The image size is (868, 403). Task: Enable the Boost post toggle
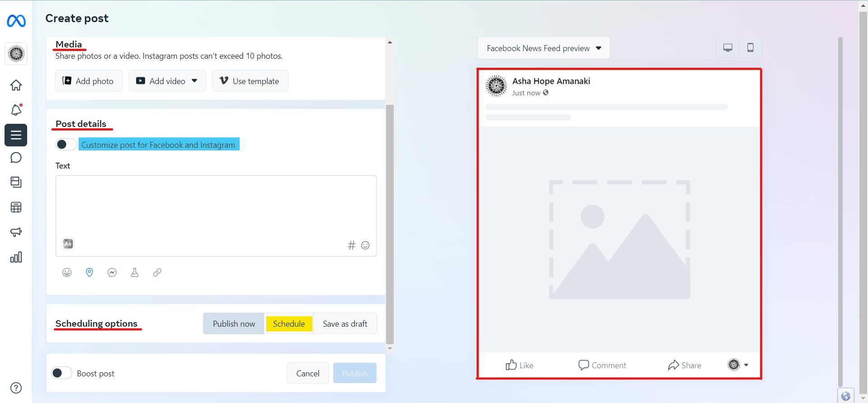pyautogui.click(x=61, y=373)
